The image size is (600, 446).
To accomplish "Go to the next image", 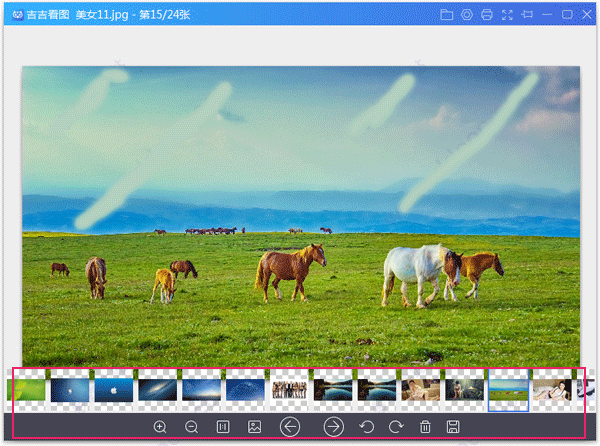I will pos(334,426).
